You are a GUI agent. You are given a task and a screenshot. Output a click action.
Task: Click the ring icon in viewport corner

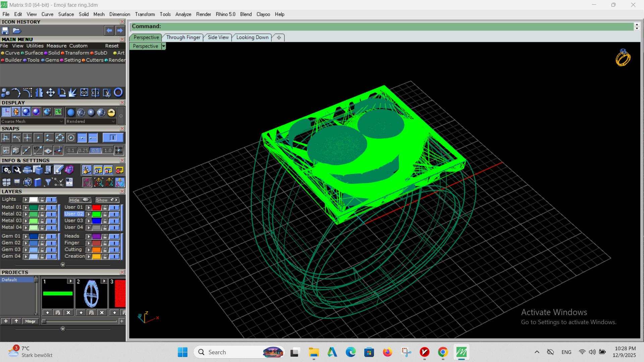click(623, 58)
